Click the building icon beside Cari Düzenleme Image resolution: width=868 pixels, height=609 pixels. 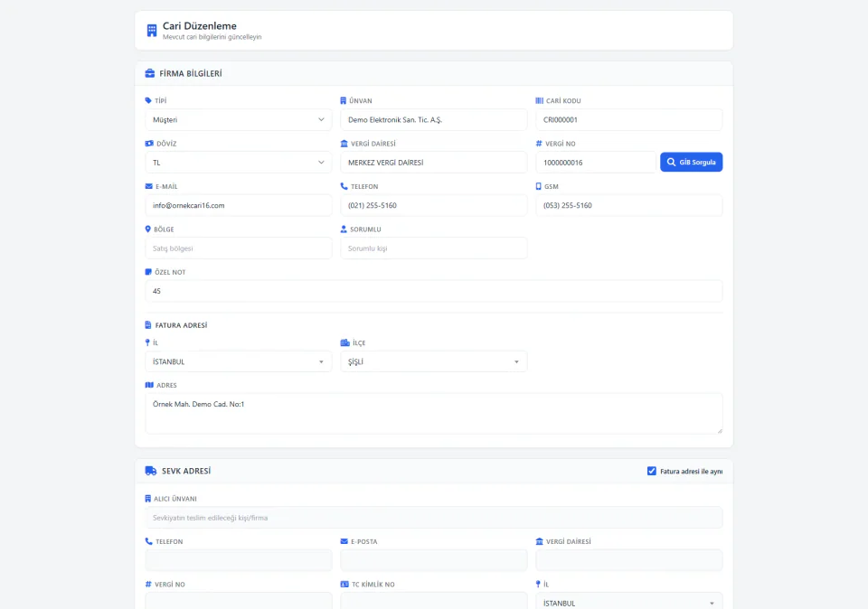152,31
